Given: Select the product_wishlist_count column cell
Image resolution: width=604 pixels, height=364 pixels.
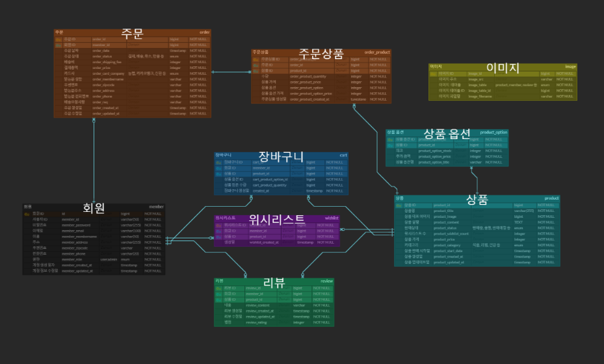Looking at the screenshot, I should (451, 234).
